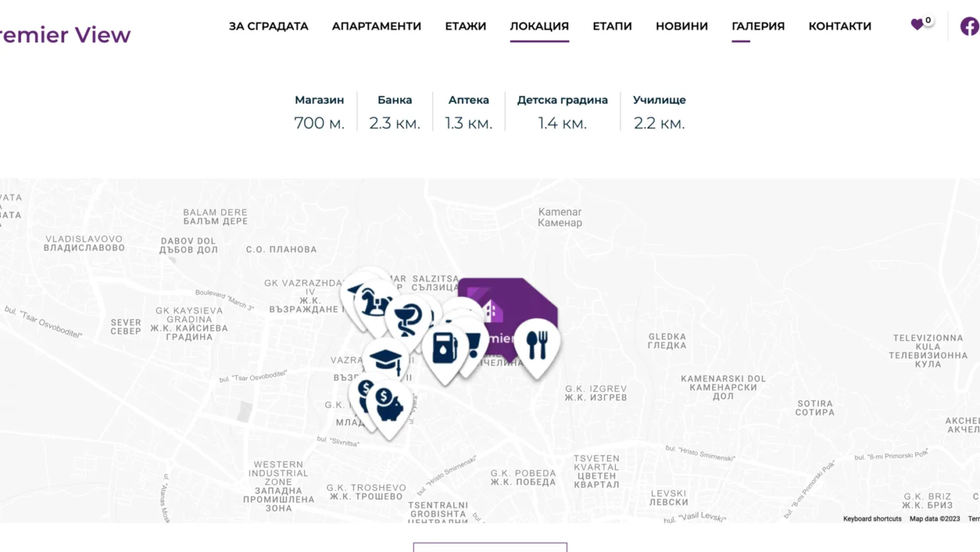Image resolution: width=980 pixels, height=552 pixels.
Task: Go to НОВИНИ in the navigation
Action: coord(681,26)
